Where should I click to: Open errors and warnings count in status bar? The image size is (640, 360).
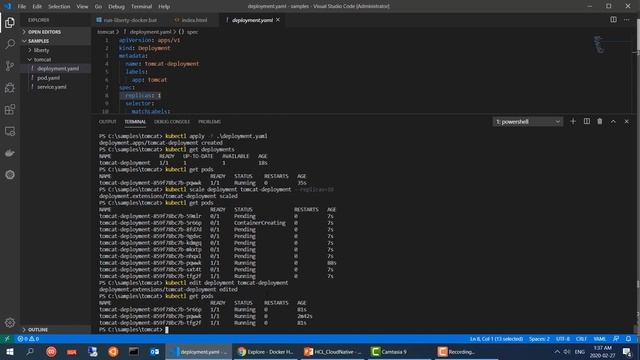tap(28, 339)
